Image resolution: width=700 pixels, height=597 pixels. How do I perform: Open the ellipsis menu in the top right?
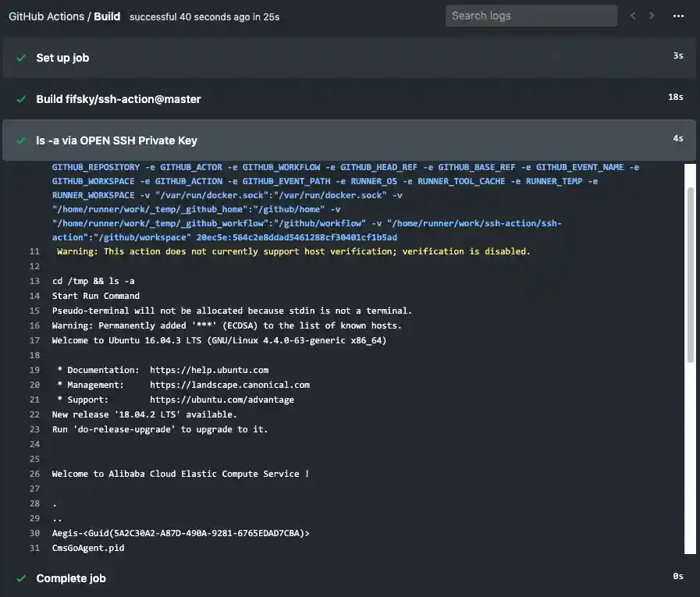tap(677, 16)
